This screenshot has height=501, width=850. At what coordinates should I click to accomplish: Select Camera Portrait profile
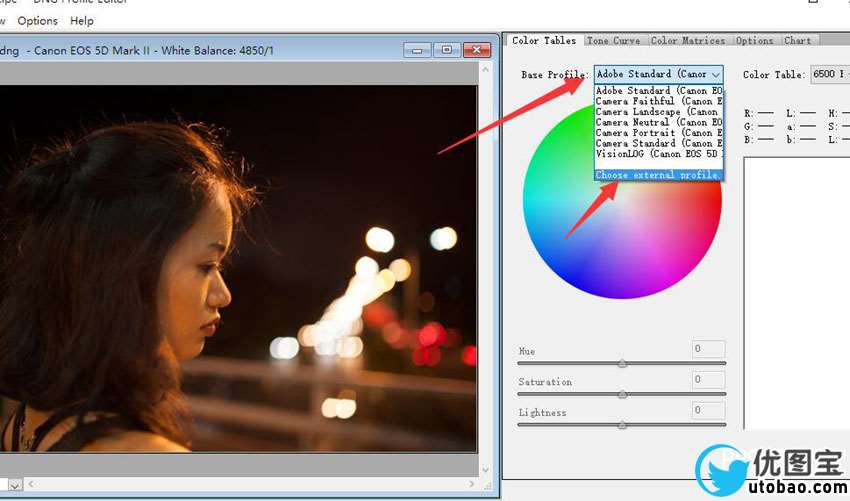pyautogui.click(x=659, y=133)
